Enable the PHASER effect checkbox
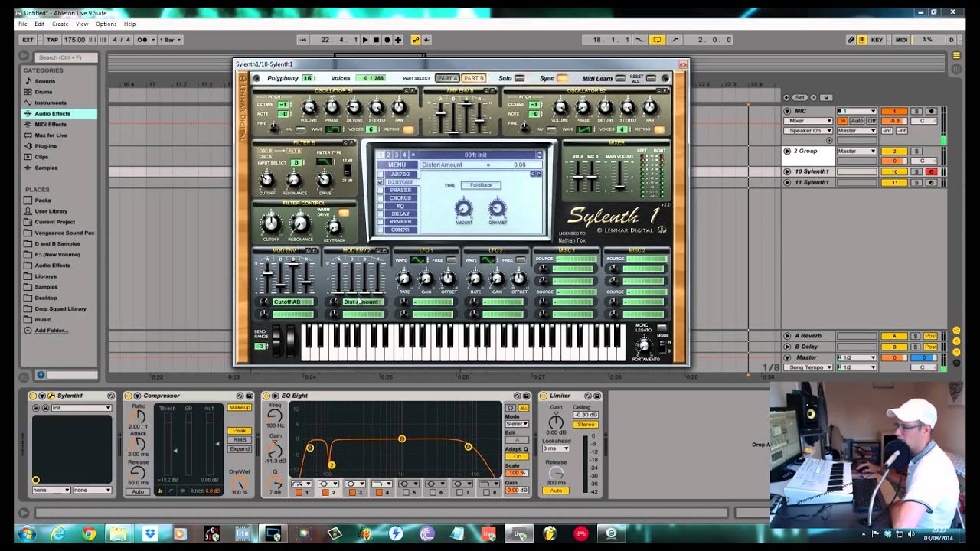 click(381, 191)
